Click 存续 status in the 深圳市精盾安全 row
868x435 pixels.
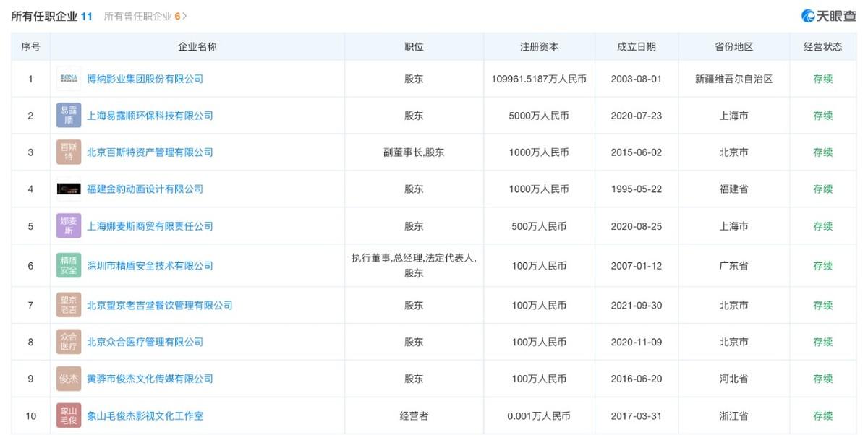(x=823, y=266)
